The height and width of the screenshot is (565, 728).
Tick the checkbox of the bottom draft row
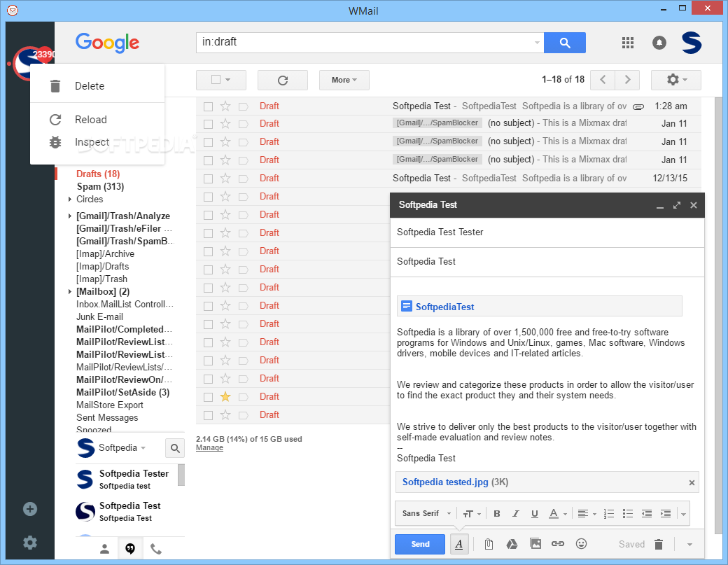click(209, 415)
